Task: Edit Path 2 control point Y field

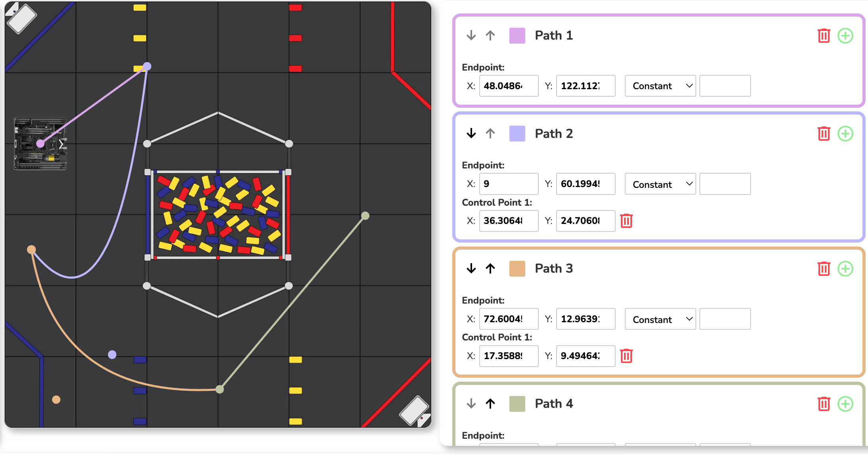Action: coord(586,221)
